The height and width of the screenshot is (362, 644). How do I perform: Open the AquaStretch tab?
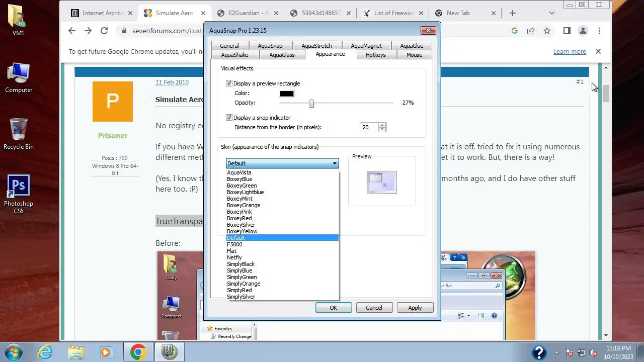tap(316, 46)
